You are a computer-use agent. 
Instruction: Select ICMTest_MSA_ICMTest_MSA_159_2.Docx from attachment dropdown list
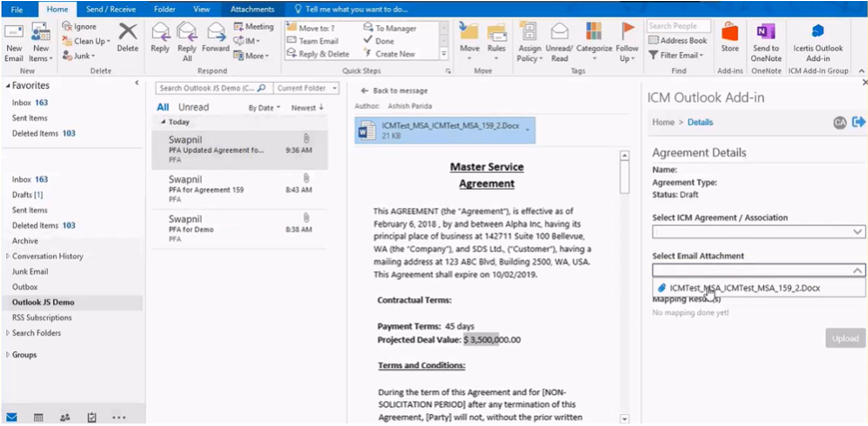pos(734,288)
